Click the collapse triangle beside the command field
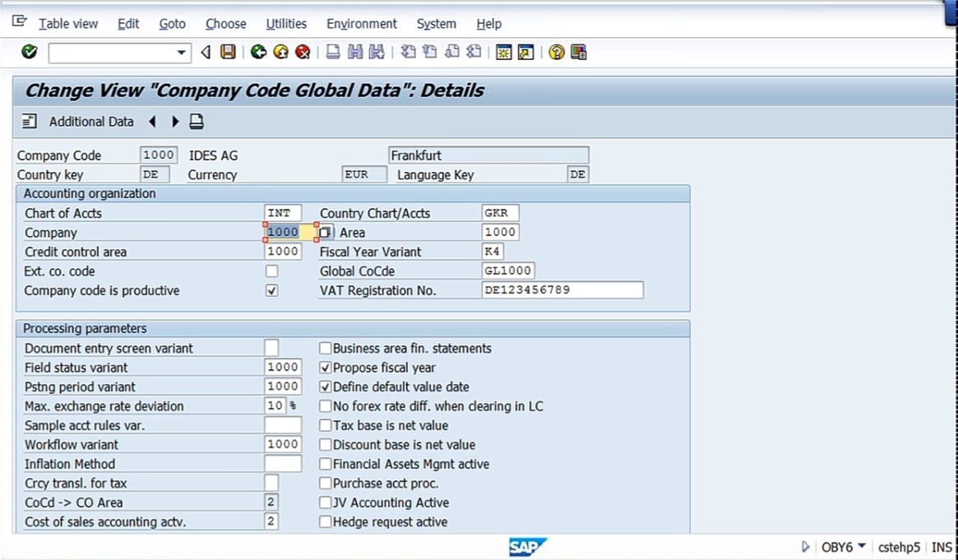 coord(206,53)
